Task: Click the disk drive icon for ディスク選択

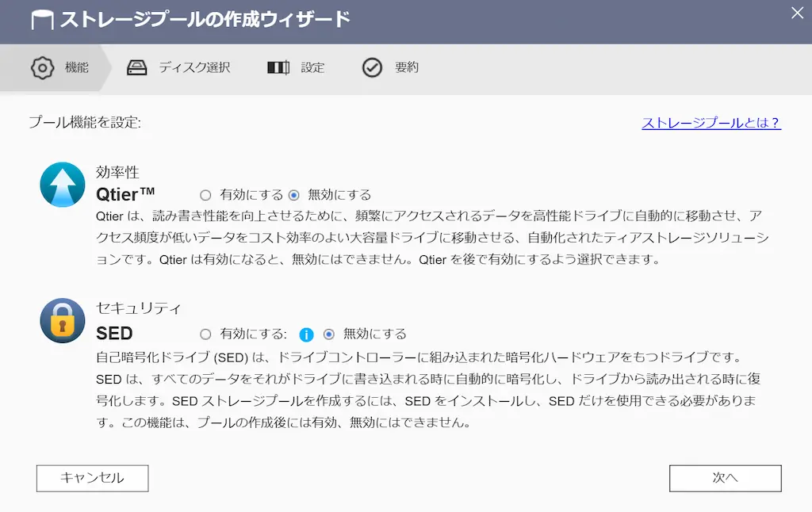Action: coord(136,68)
